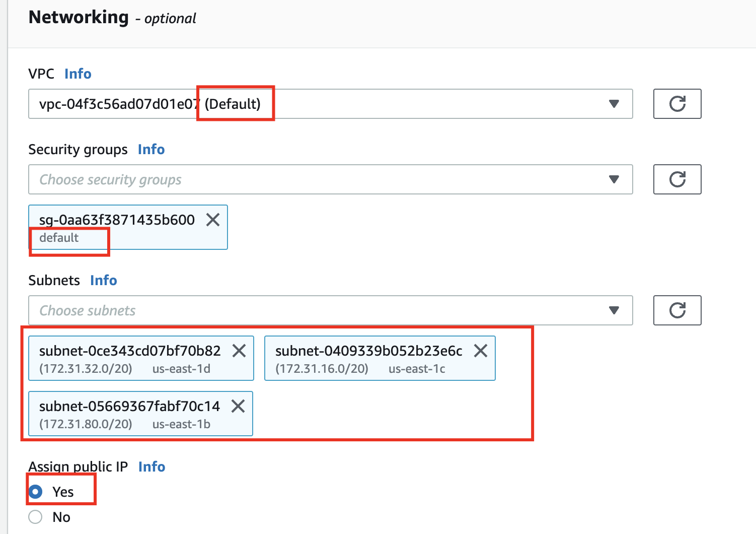Refresh the VPC list
This screenshot has height=534, width=756.
point(677,104)
